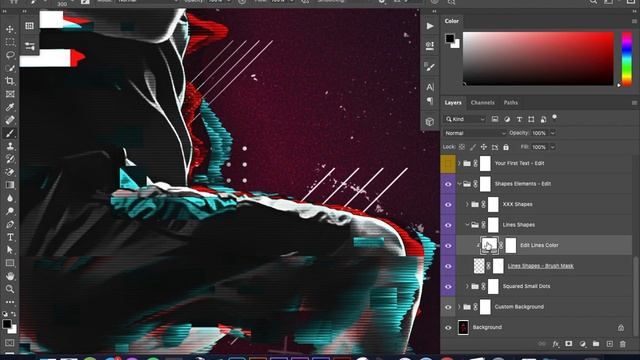640x360 pixels.
Task: Select the Move tool
Action: [10, 29]
